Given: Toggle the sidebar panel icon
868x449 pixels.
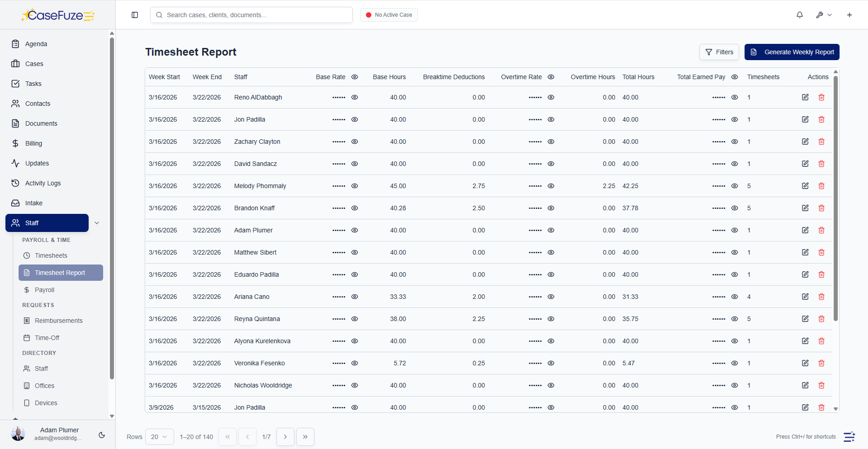Looking at the screenshot, I should point(135,15).
